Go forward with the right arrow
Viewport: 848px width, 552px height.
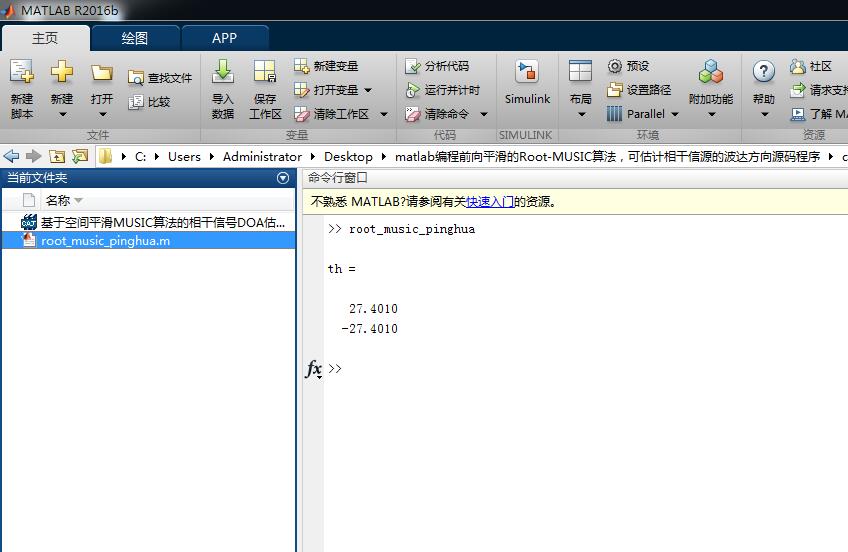[34, 157]
